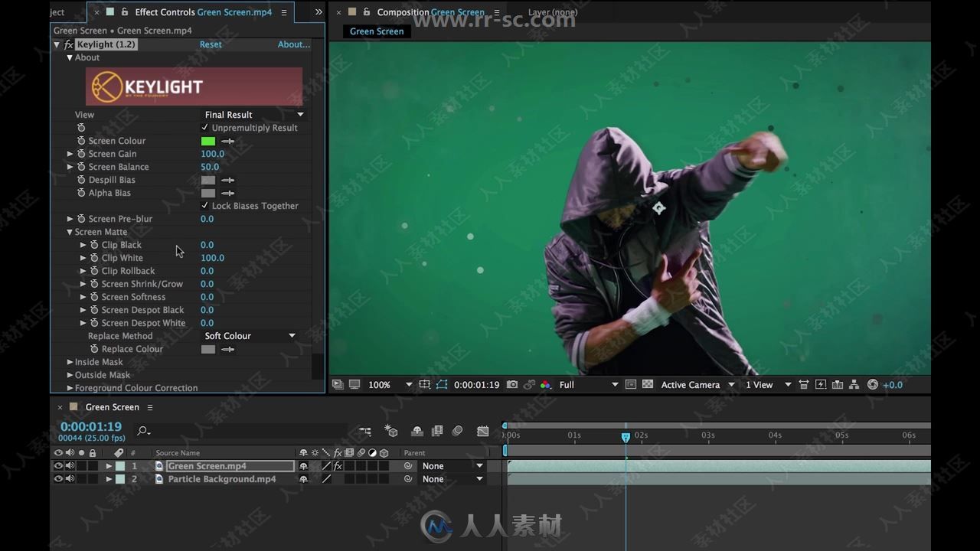Collapse the Screen Matte group
Viewport: 980px width, 551px height.
tap(70, 232)
